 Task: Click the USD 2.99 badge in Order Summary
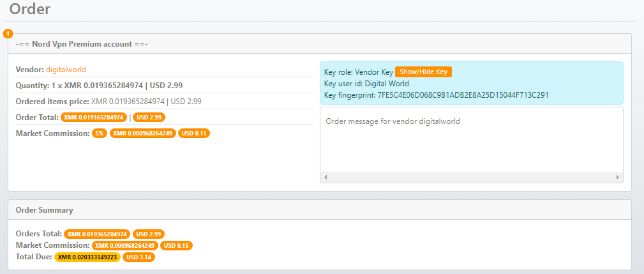coord(149,234)
